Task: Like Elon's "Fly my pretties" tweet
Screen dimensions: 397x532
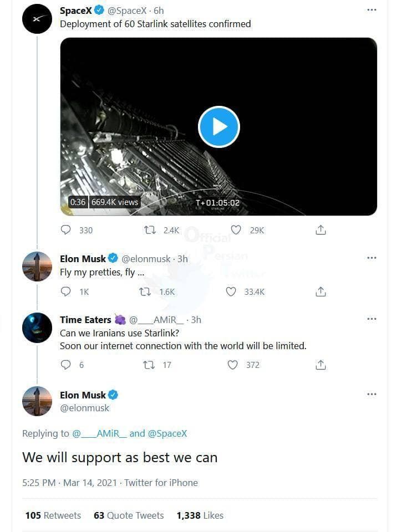Action: click(x=232, y=291)
